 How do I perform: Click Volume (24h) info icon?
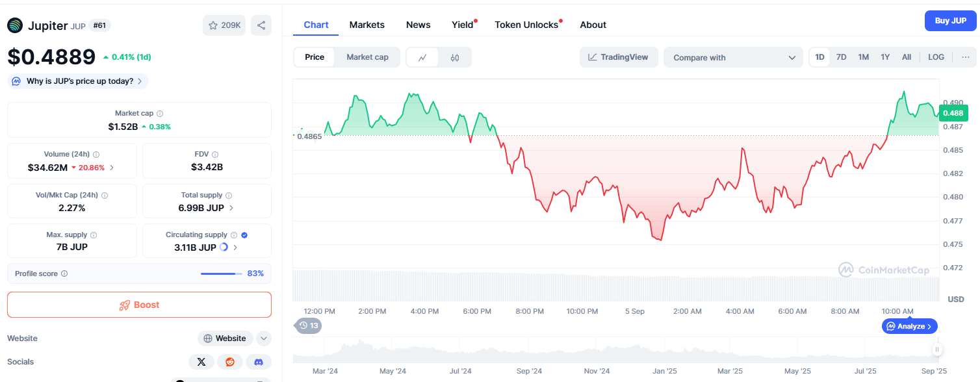(x=96, y=155)
